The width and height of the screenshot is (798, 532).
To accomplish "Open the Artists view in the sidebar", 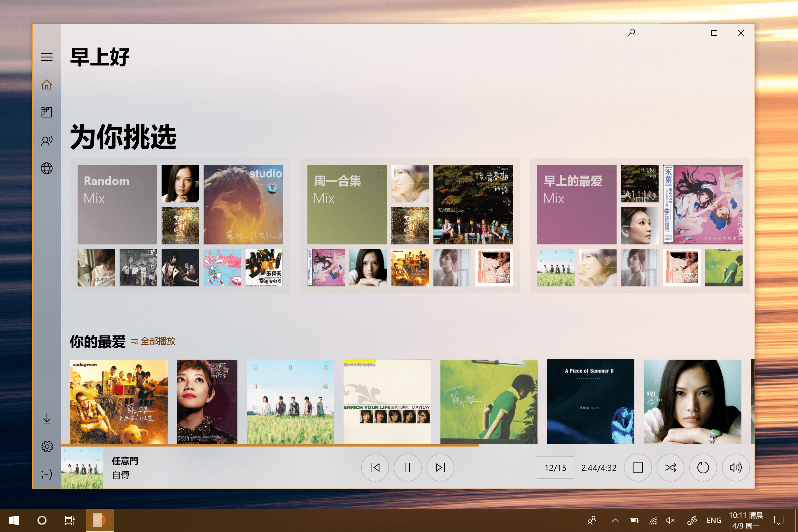I will (46, 141).
